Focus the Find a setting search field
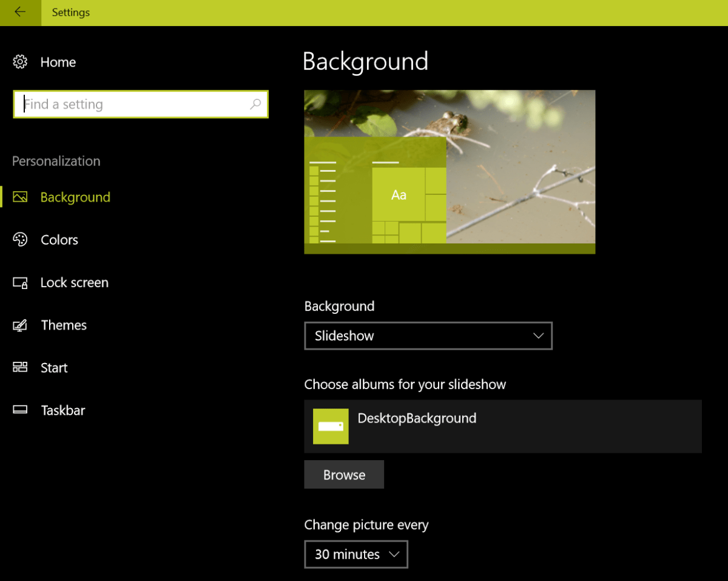The image size is (728, 581). click(133, 104)
